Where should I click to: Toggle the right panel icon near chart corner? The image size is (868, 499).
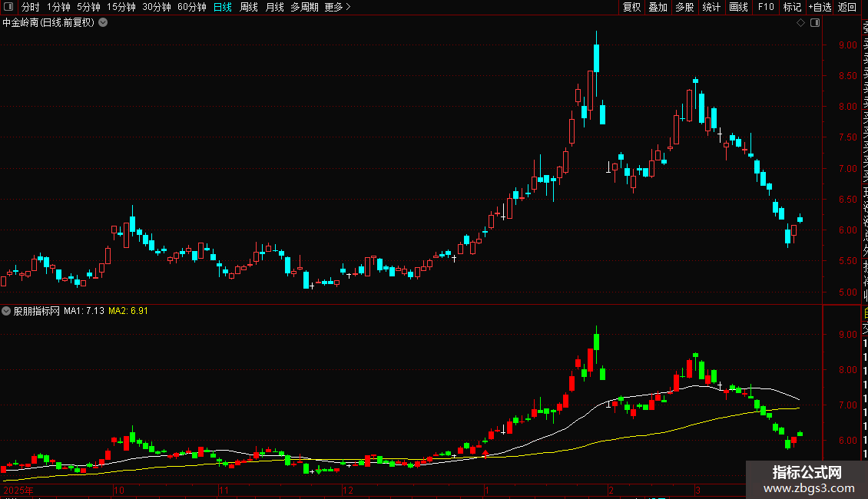click(x=815, y=23)
